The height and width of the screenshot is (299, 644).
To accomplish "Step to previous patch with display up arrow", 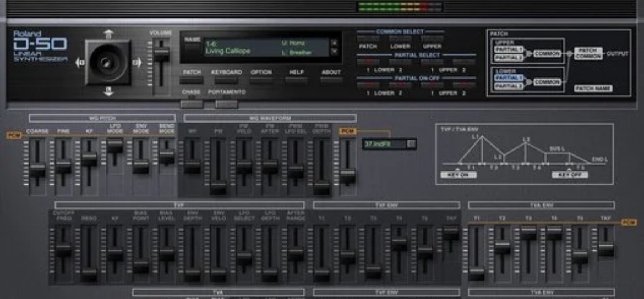I will [x=334, y=43].
